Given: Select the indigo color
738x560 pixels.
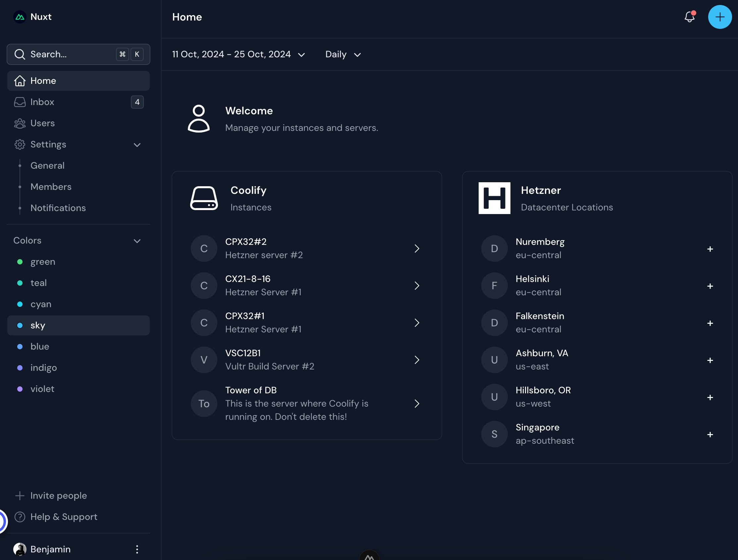Looking at the screenshot, I should pos(79,368).
